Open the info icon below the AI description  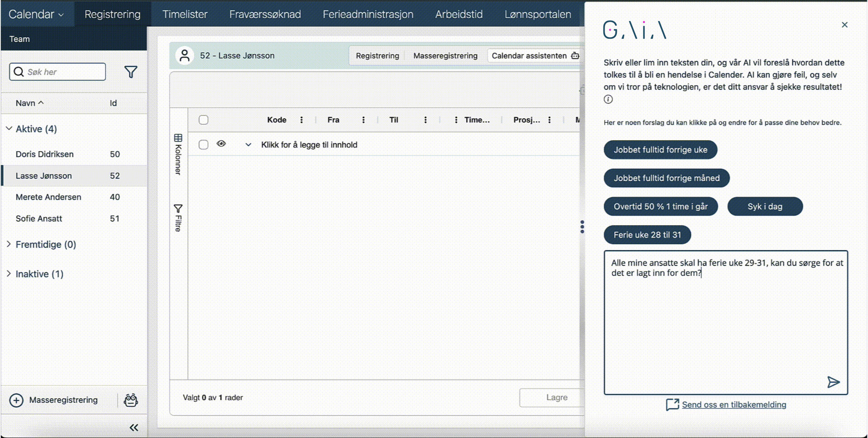(608, 99)
